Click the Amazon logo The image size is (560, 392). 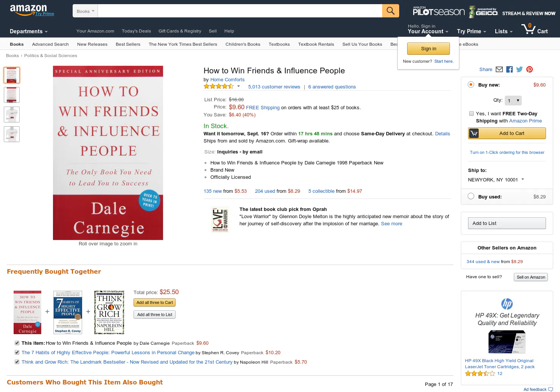coord(28,10)
